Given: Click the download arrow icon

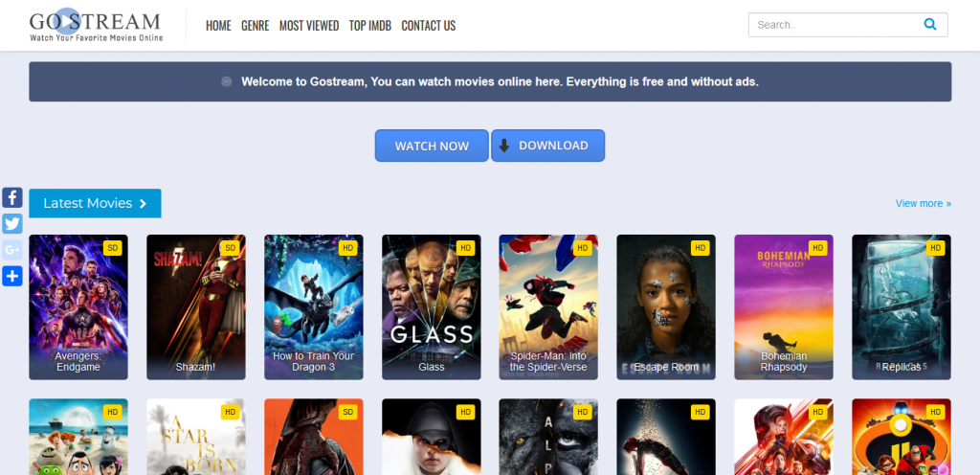Looking at the screenshot, I should pyautogui.click(x=503, y=146).
